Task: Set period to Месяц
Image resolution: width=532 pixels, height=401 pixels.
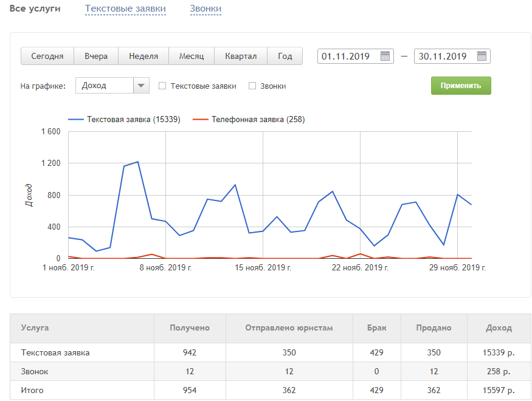Action: [192, 57]
